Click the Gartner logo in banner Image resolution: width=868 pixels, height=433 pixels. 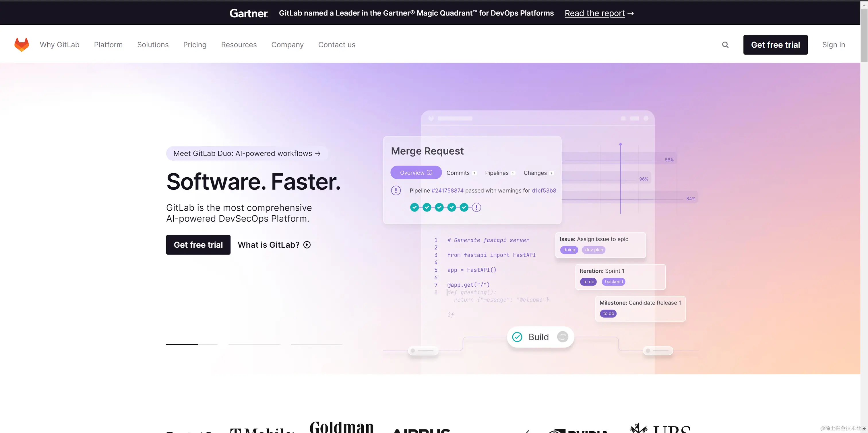point(249,13)
